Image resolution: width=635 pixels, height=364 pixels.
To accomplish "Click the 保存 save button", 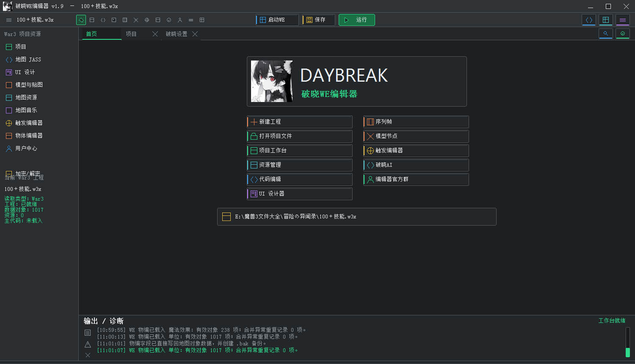I will coord(319,20).
